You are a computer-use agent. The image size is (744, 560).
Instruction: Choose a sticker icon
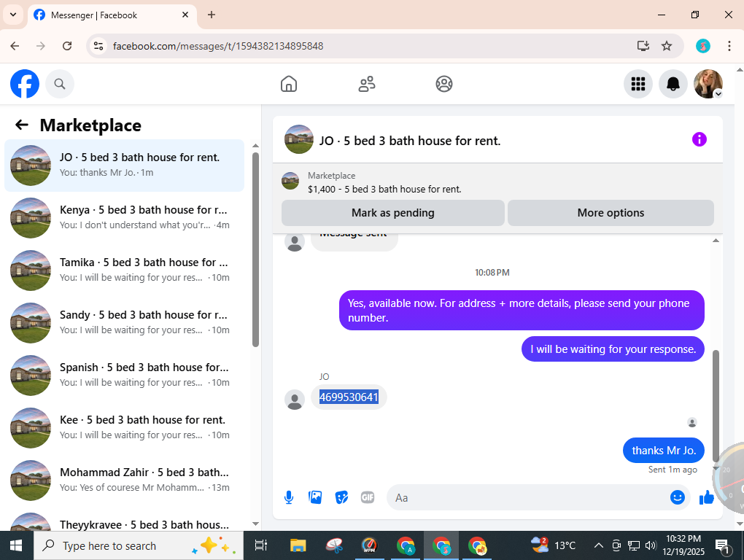tap(341, 497)
